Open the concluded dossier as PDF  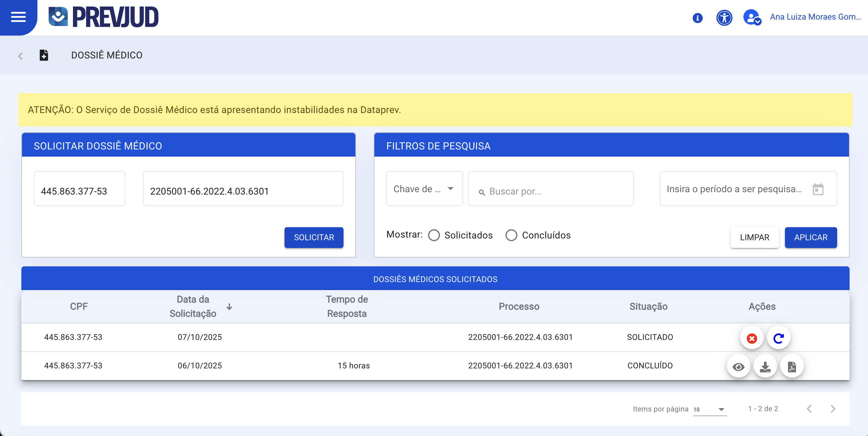click(792, 366)
